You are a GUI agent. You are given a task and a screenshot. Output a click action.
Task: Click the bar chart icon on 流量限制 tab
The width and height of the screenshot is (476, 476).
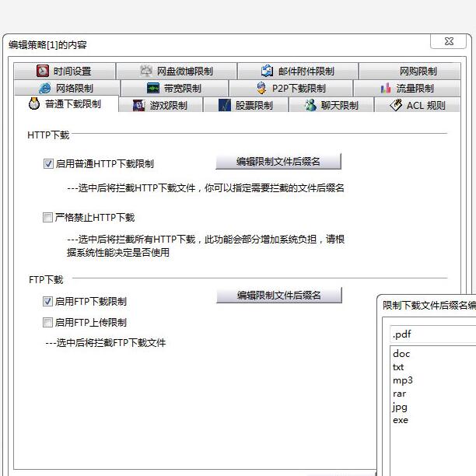[386, 88]
